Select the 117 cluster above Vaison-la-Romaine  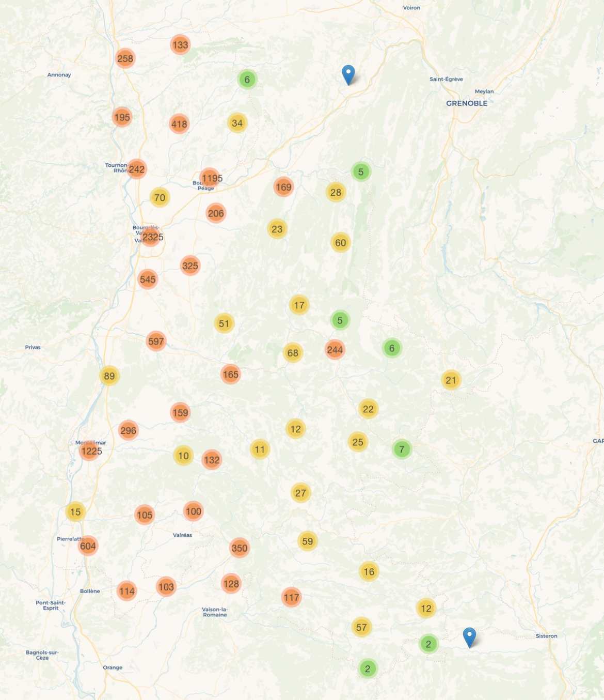pyautogui.click(x=292, y=596)
